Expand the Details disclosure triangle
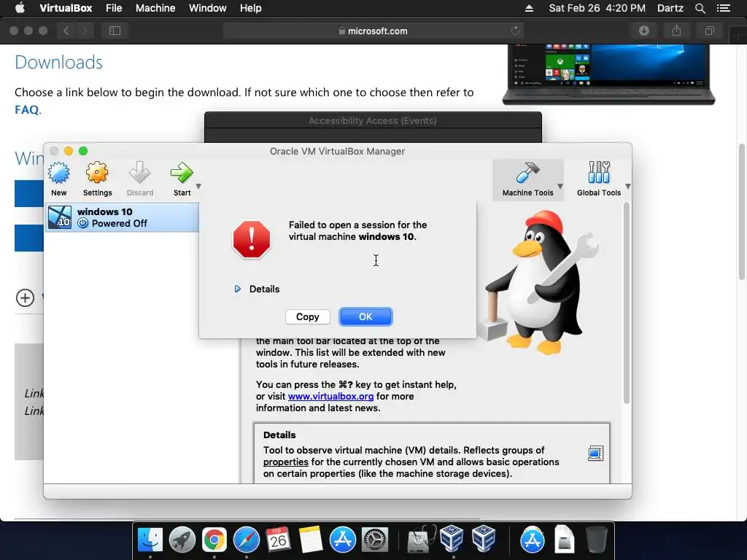Screen dimensions: 747x560 (x=237, y=289)
